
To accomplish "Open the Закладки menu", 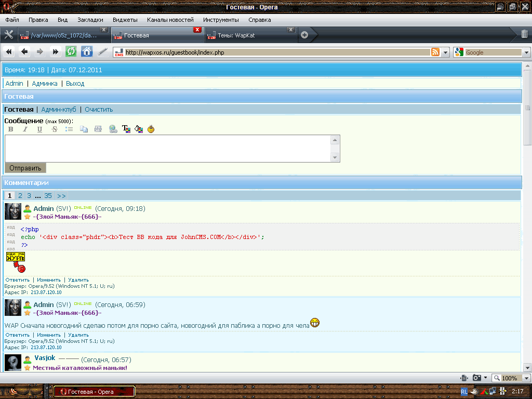I will coord(90,20).
